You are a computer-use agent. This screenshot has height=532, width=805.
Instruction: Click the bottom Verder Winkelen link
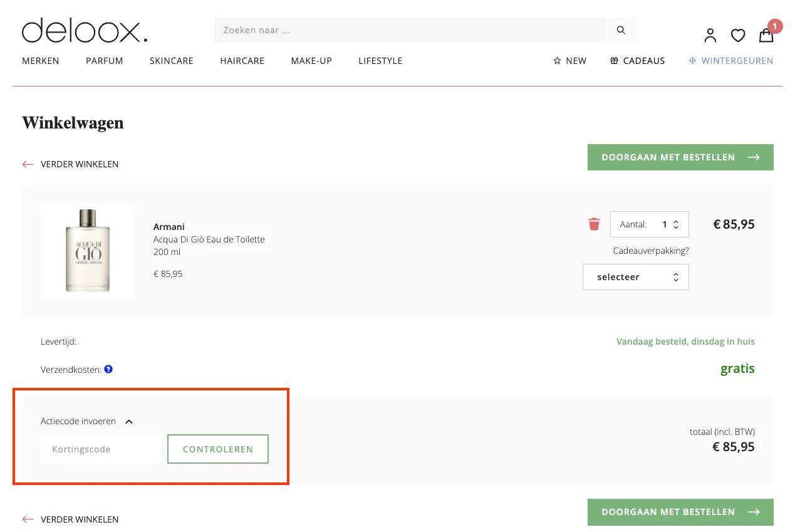(x=79, y=519)
